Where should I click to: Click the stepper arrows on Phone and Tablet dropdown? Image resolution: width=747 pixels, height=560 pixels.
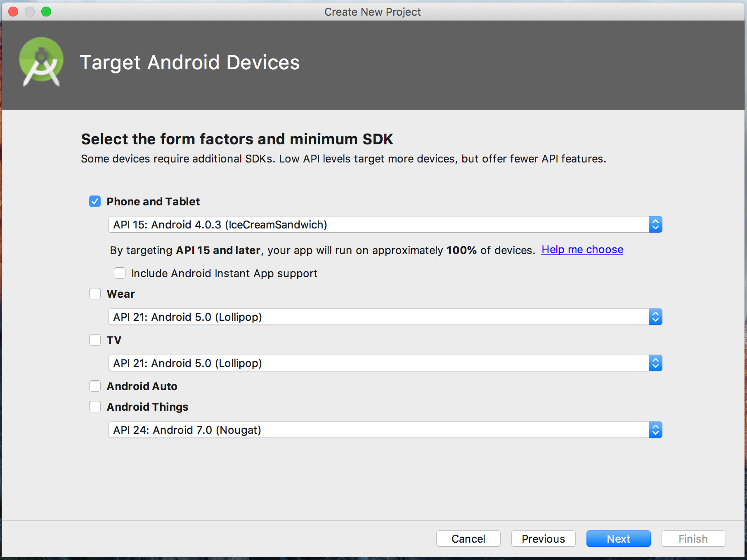click(x=655, y=224)
